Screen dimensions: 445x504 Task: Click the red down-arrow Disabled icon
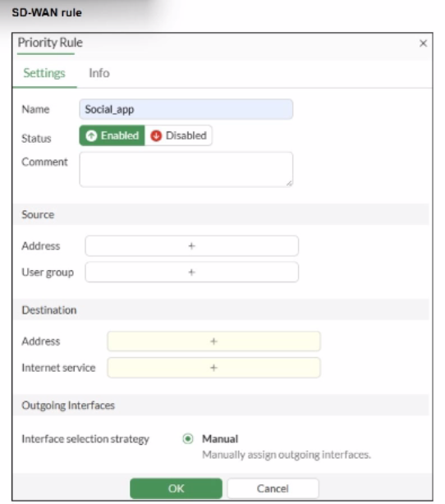[x=156, y=135]
